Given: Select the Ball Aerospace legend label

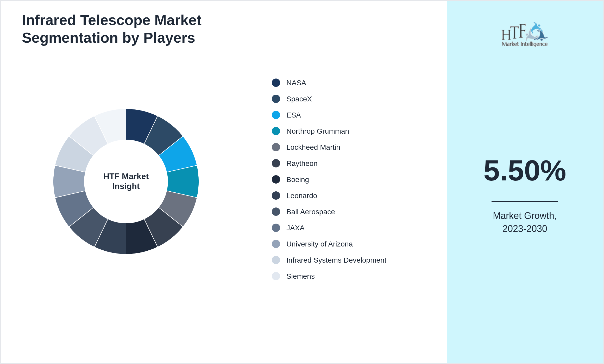Looking at the screenshot, I should (x=311, y=212).
